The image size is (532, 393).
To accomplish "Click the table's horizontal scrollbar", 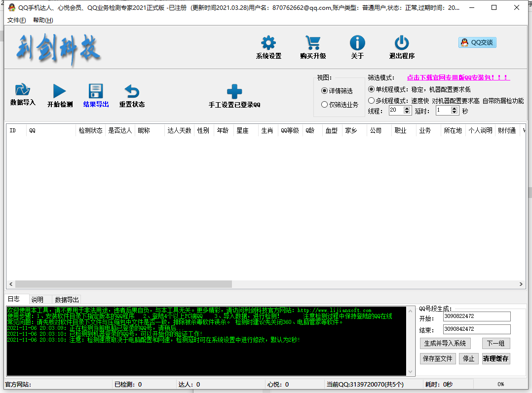I will pos(123,284).
